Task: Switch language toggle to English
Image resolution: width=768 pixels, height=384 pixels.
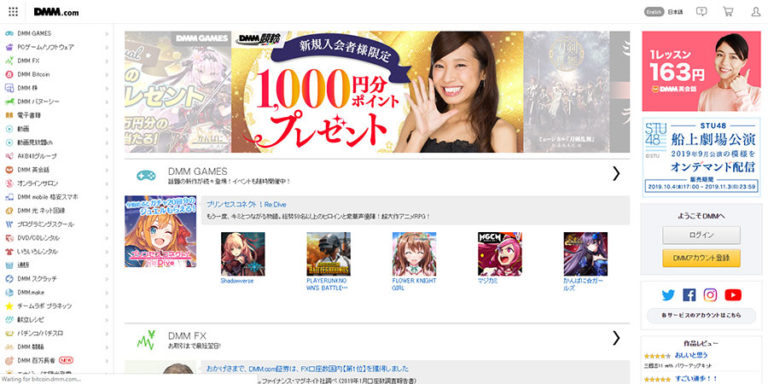Action: (x=654, y=12)
